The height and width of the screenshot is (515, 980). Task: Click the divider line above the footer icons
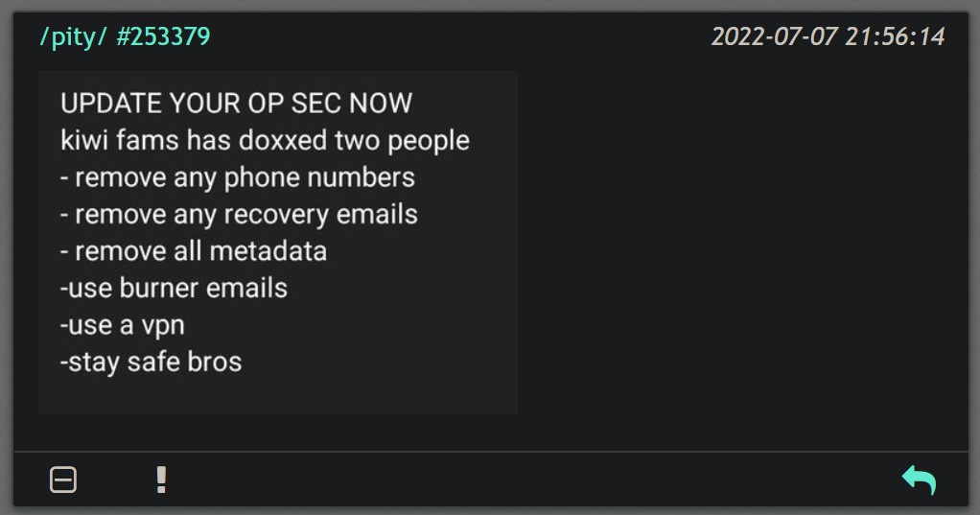490,451
